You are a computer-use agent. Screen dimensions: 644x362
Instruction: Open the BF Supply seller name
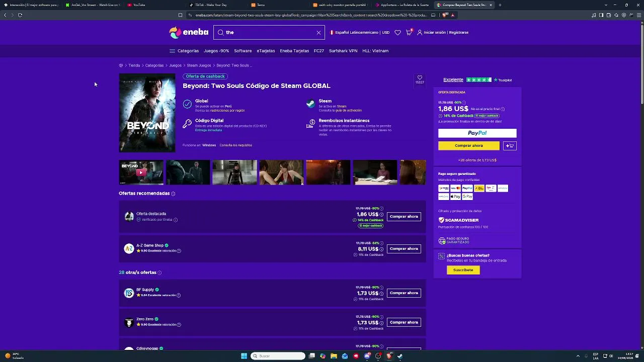click(145, 290)
